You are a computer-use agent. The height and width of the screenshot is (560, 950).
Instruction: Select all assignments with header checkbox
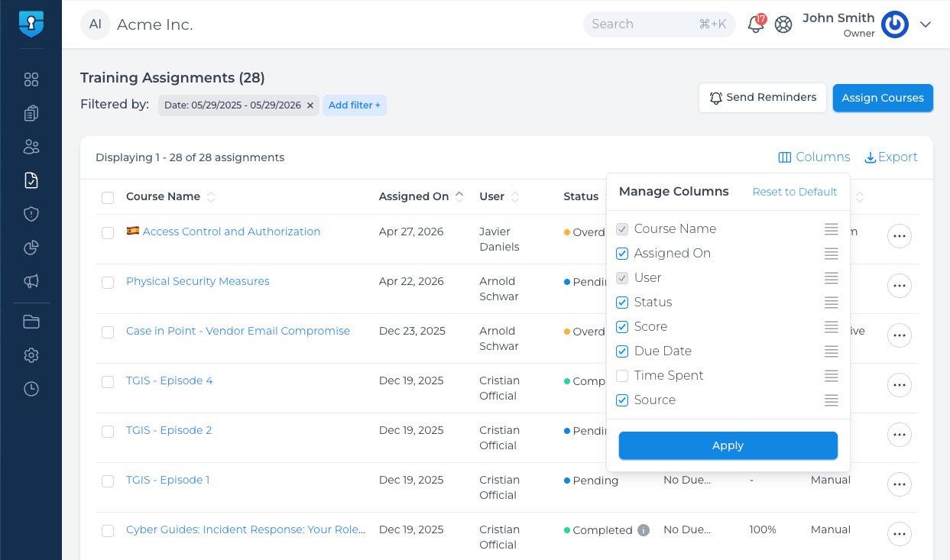108,198
